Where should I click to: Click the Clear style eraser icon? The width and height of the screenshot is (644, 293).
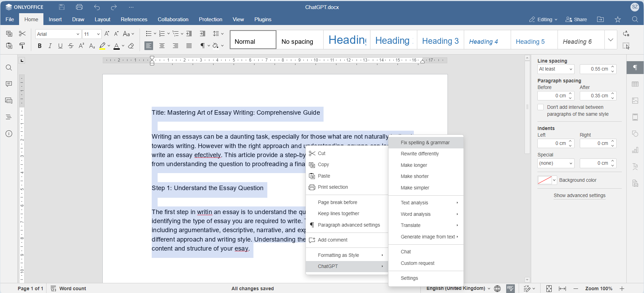131,46
